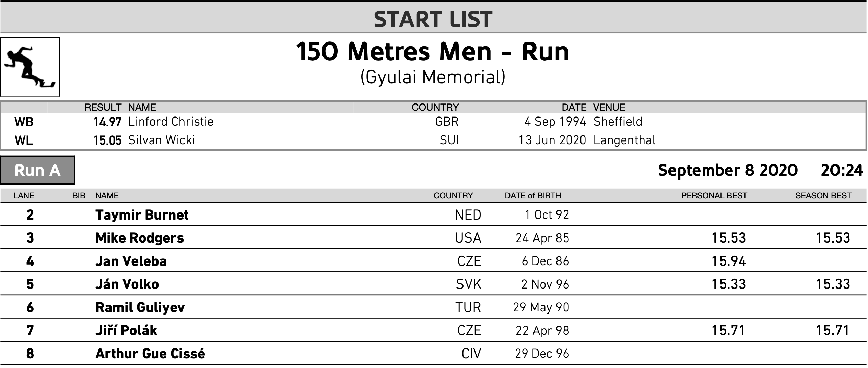Click Linford Christie world best name

point(171,122)
